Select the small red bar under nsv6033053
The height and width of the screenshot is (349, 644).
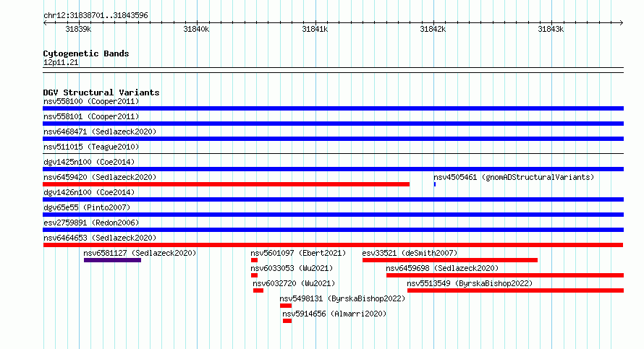(254, 275)
